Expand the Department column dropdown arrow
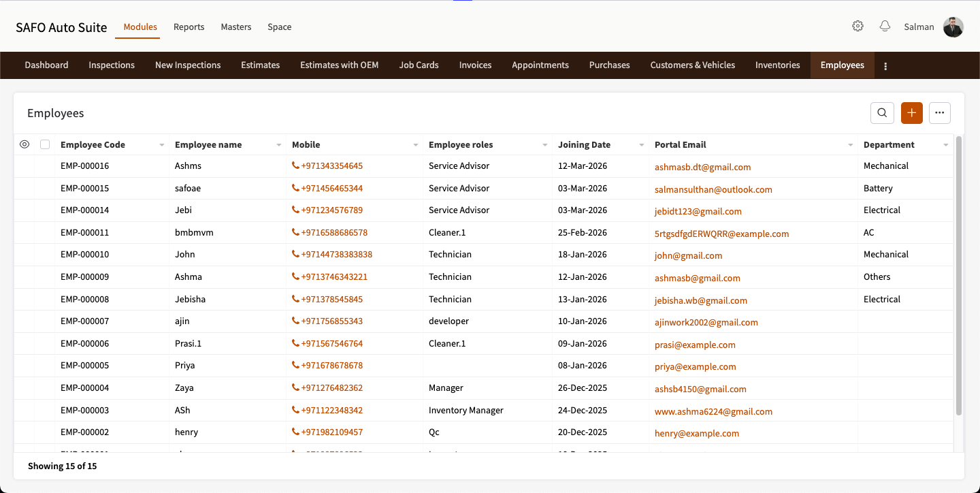Viewport: 980px width, 493px height. 946,145
